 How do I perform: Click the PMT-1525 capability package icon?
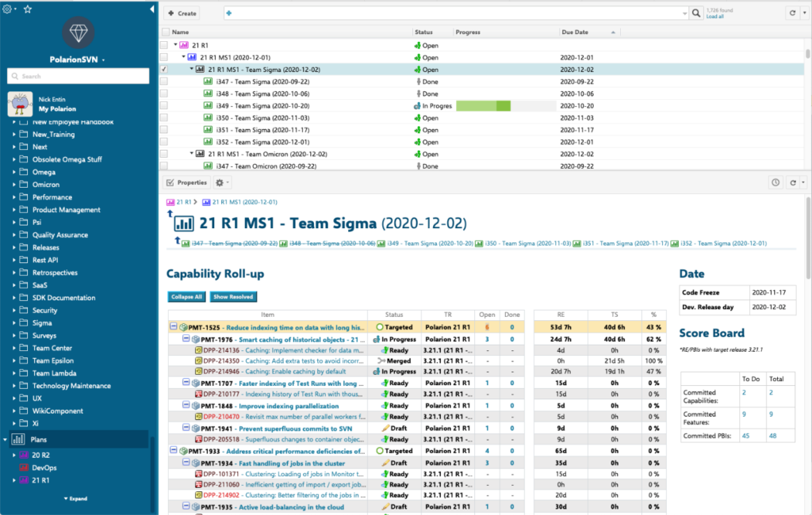183,327
